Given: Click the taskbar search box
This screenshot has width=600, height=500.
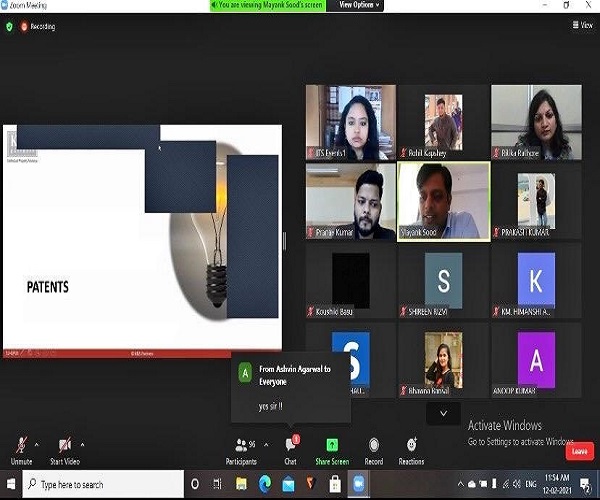Looking at the screenshot, I should pyautogui.click(x=103, y=484).
